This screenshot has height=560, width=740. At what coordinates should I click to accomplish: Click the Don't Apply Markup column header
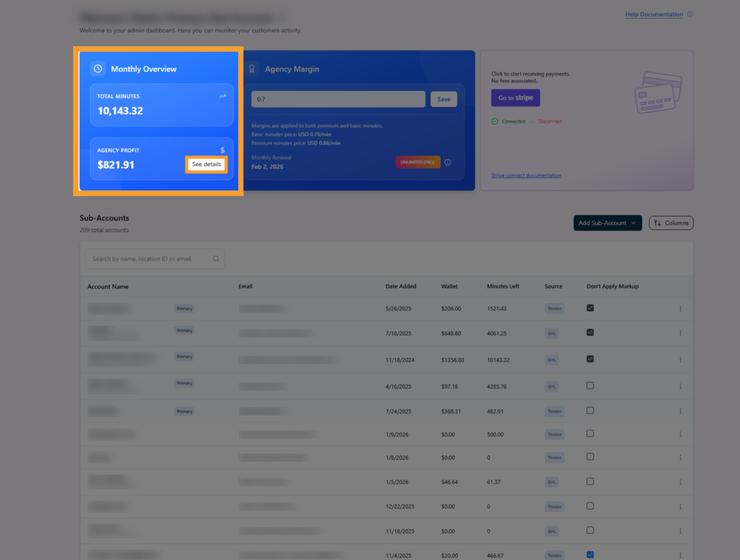pyautogui.click(x=612, y=286)
